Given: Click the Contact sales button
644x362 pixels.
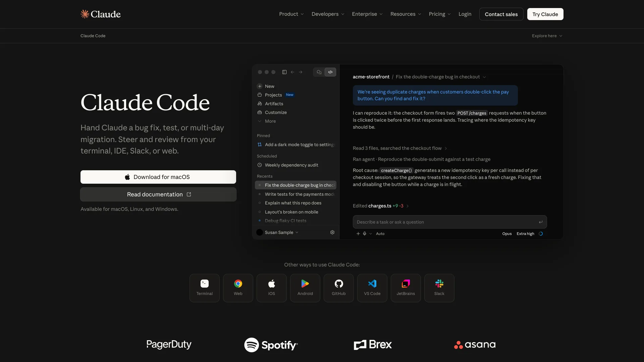Looking at the screenshot, I should 501,14.
